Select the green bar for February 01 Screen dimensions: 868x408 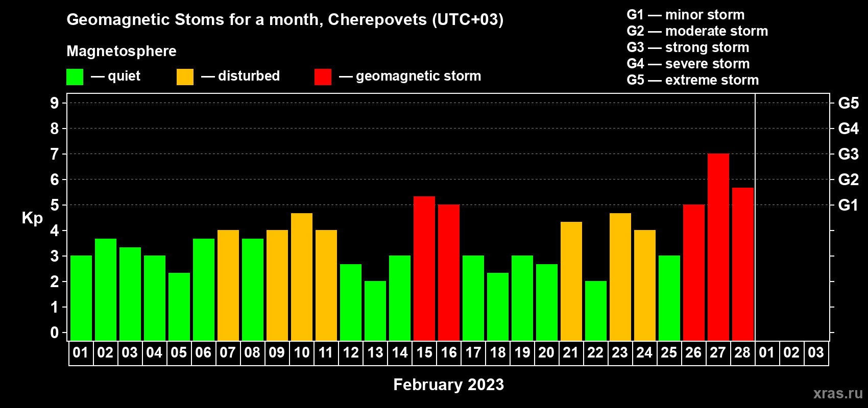pos(81,298)
